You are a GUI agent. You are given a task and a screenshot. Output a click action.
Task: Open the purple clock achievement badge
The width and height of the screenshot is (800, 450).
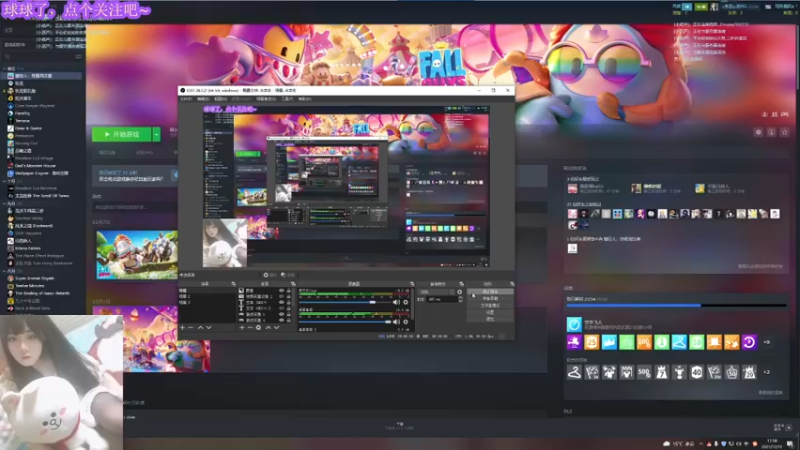coord(749,342)
